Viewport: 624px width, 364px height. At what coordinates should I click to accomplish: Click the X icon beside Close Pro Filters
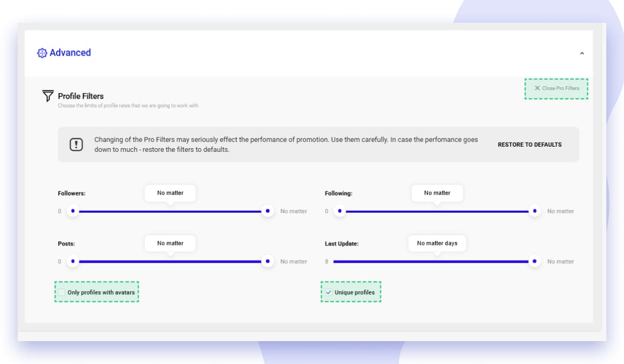(x=537, y=88)
